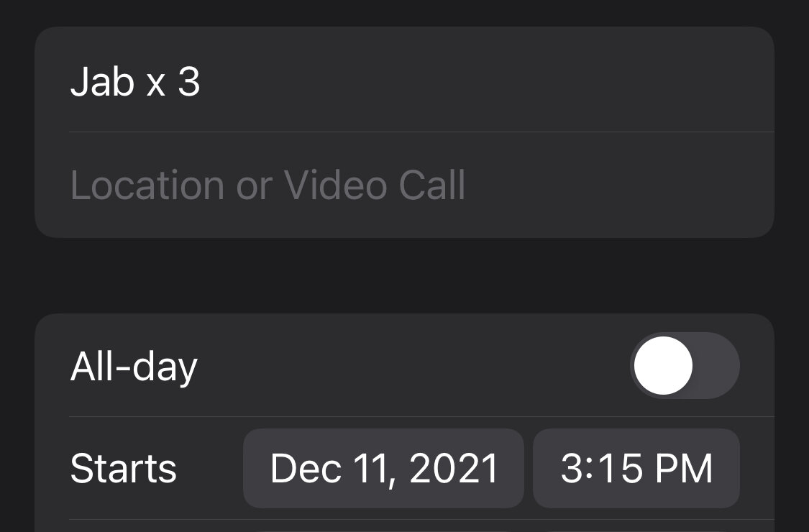The height and width of the screenshot is (532, 809).
Task: Open the Dec 11, 2021 date picker
Action: [383, 469]
